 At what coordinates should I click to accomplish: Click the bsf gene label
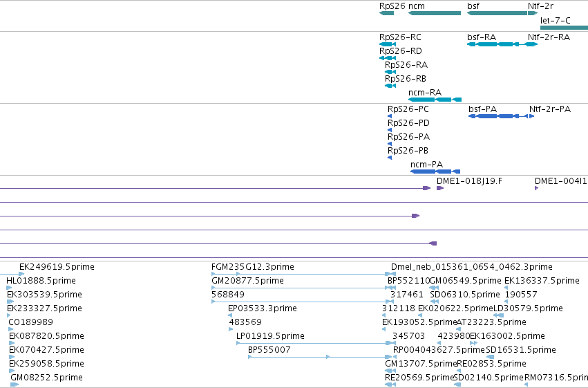tap(473, 6)
